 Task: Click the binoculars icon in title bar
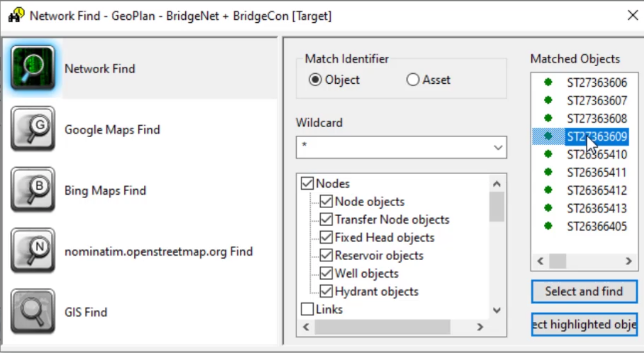coord(16,15)
